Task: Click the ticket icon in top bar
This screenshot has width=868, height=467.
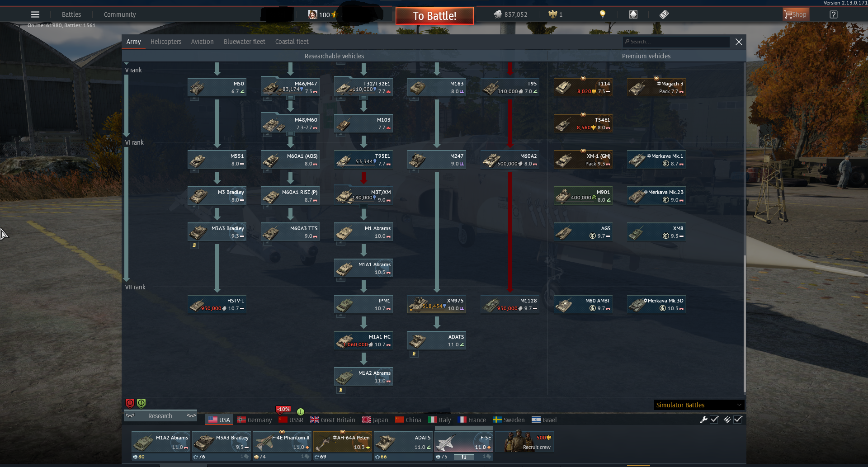Action: click(x=664, y=14)
